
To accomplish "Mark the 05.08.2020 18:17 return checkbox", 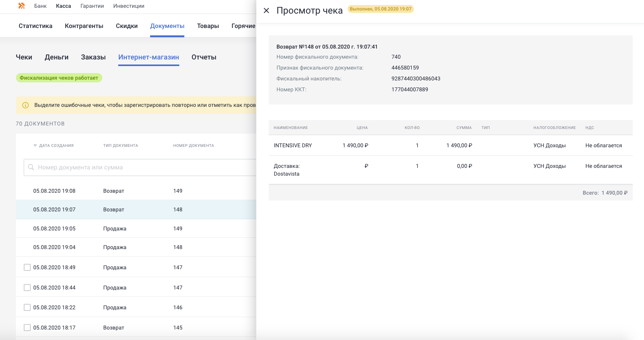I will coord(27,328).
